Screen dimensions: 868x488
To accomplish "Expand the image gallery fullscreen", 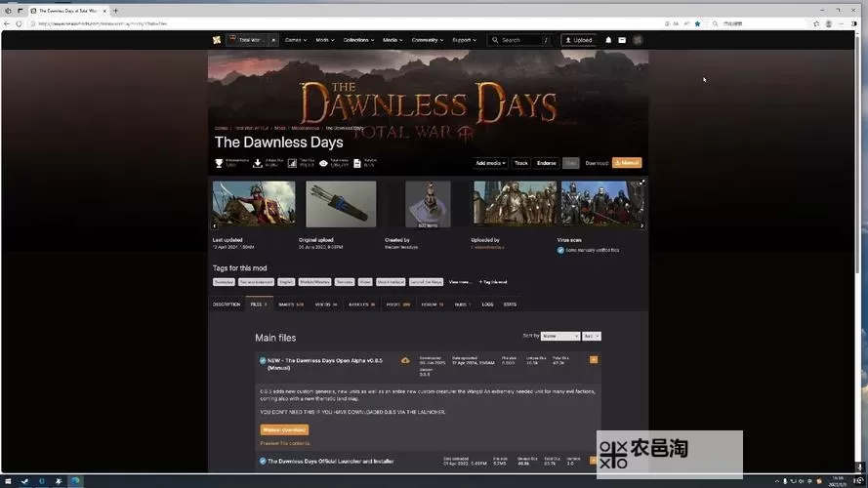I will (x=641, y=183).
